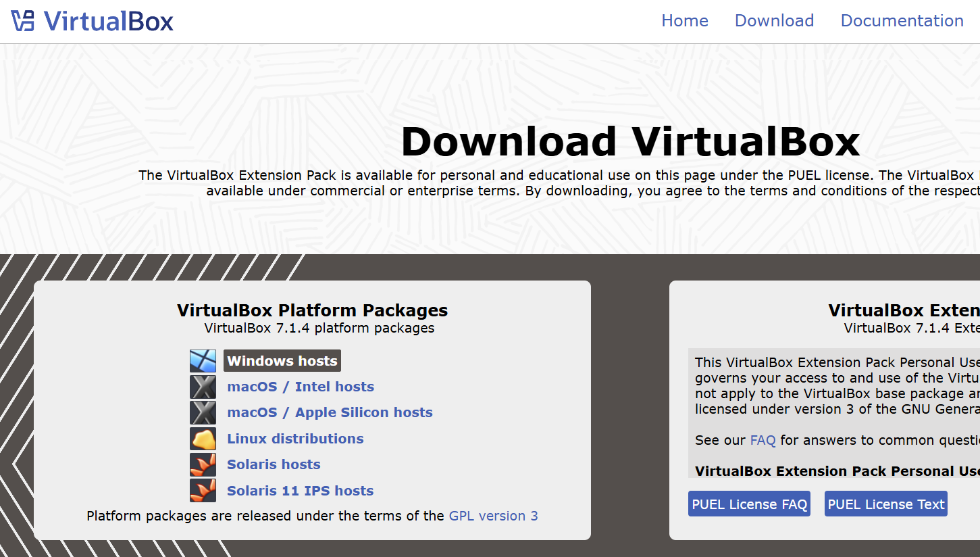Open the macOS / Intel hosts link
This screenshot has width=980, height=557.
pos(301,387)
